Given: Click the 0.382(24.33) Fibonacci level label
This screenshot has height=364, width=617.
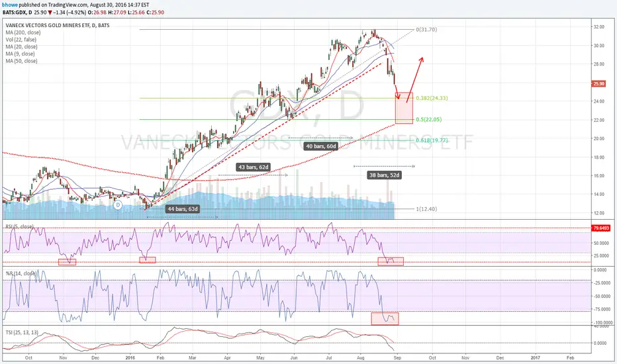Looking at the screenshot, I should [432, 98].
